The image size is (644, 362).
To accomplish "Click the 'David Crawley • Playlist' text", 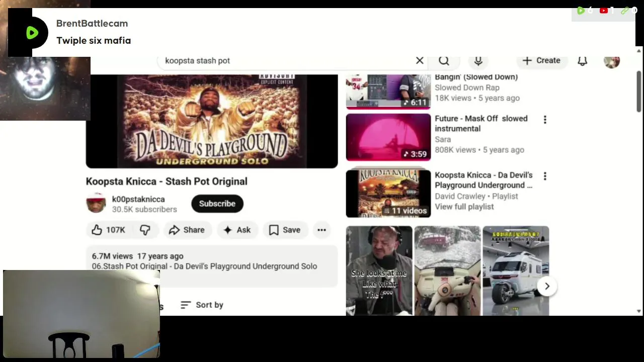I will (x=476, y=196).
